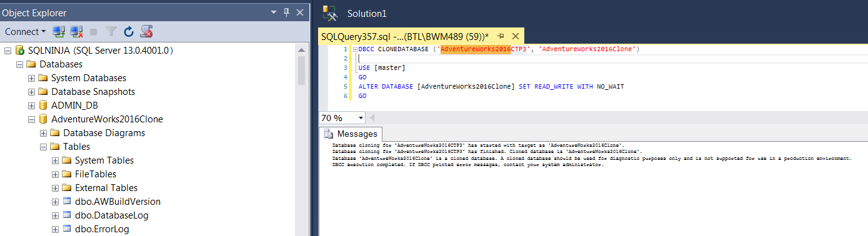Select Database Snapshots in the tree
This screenshot has height=236, width=868.
tap(93, 92)
